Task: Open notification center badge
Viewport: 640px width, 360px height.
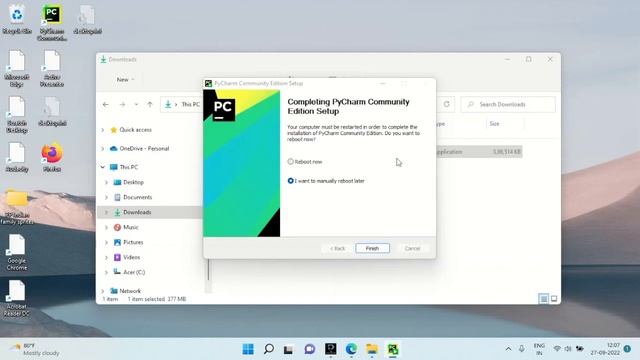Action: [628, 349]
